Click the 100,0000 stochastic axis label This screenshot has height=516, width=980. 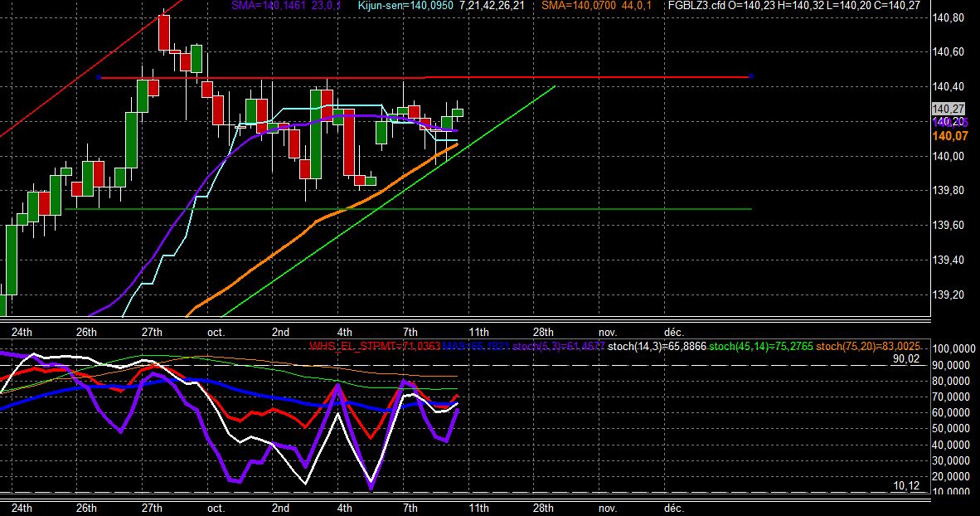[953, 349]
